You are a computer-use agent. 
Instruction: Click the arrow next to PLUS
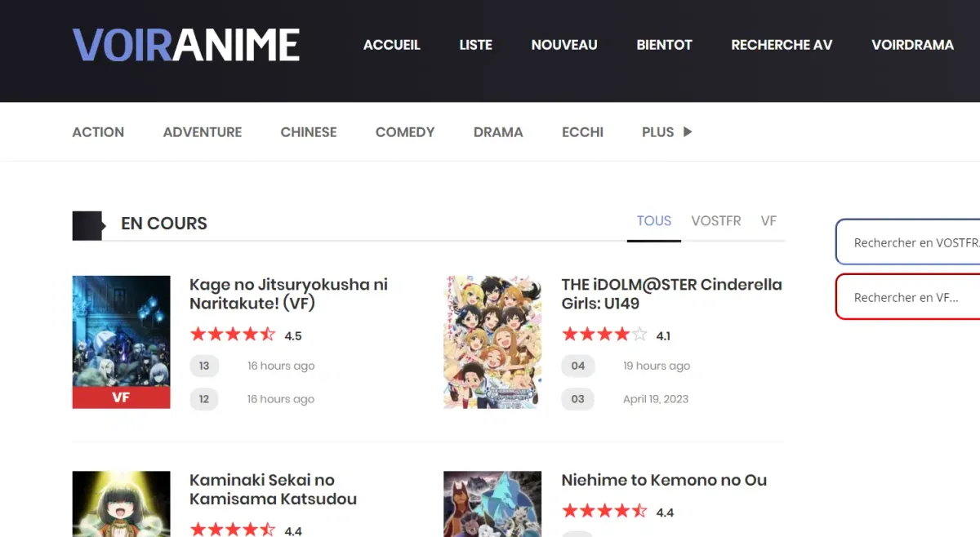point(686,131)
